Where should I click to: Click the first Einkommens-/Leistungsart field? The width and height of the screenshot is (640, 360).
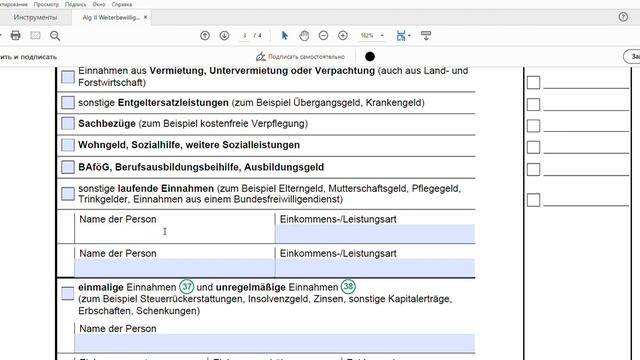pos(375,234)
